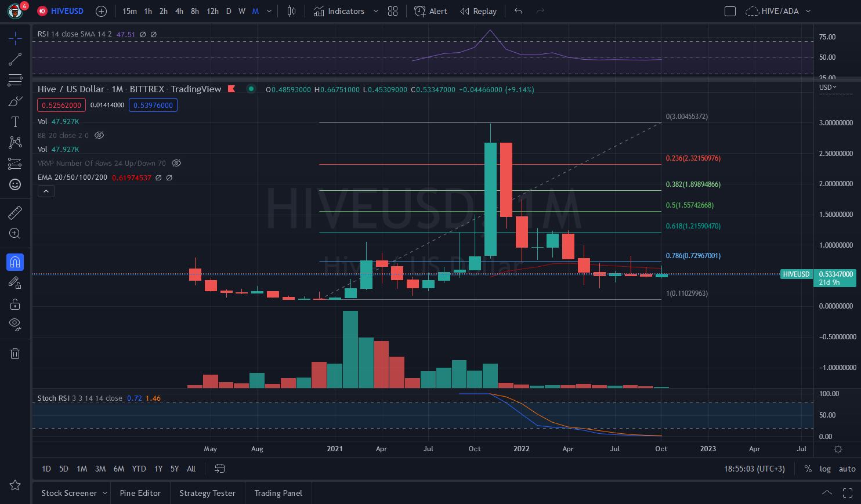Toggle hide all drawings eye icon
This screenshot has height=504, width=861.
(15, 324)
